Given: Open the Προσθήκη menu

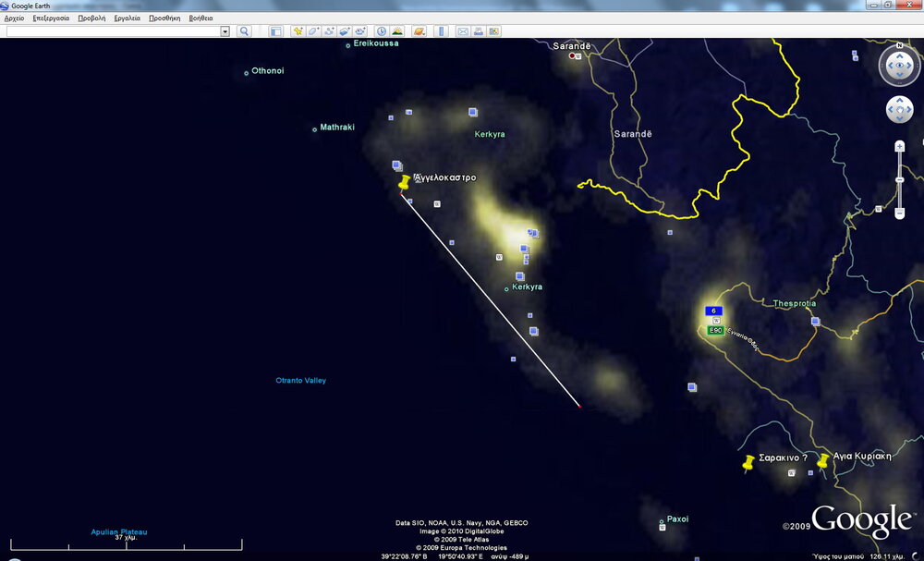Looking at the screenshot, I should 163,18.
